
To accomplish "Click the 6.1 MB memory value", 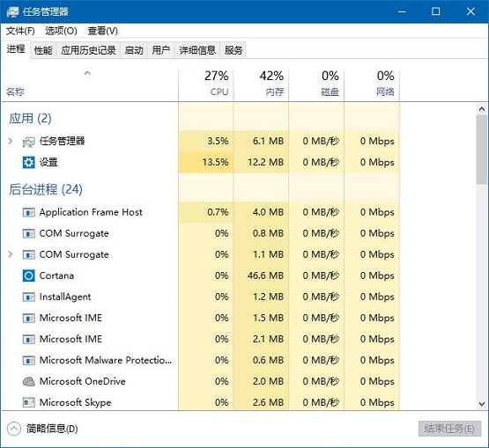I will (x=268, y=141).
